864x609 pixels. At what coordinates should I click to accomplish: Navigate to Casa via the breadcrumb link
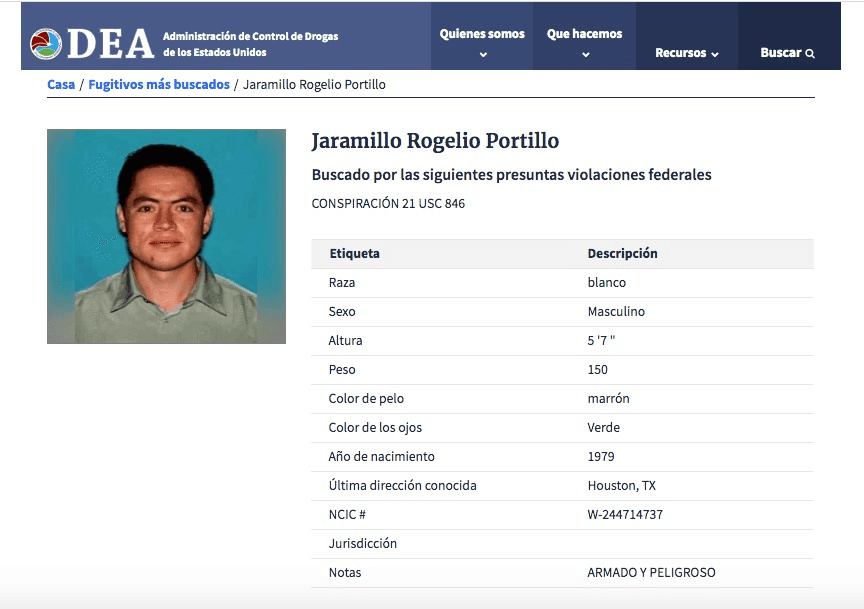tap(60, 84)
